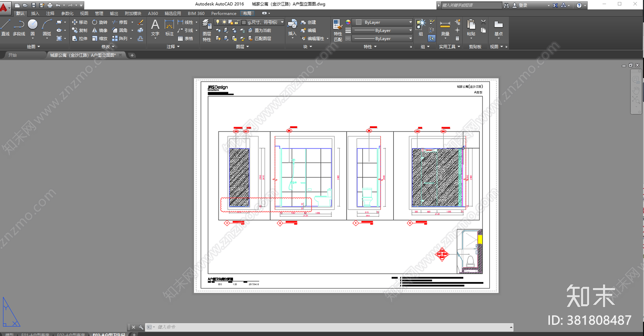Image resolution: width=644 pixels, height=336 pixels.
Task: Toggle group selection on/off button
Action: coord(432,38)
